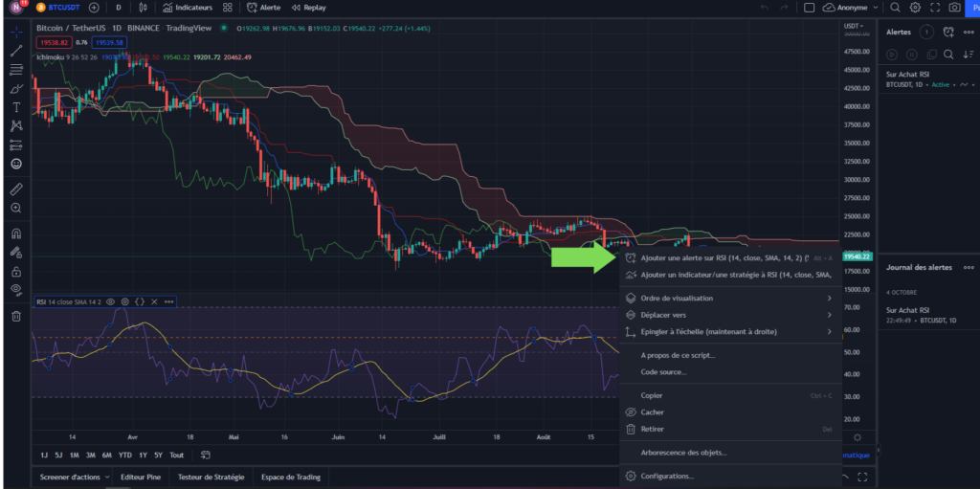Select Ajouter un indicateur/une stratégie à RSI

pos(730,275)
